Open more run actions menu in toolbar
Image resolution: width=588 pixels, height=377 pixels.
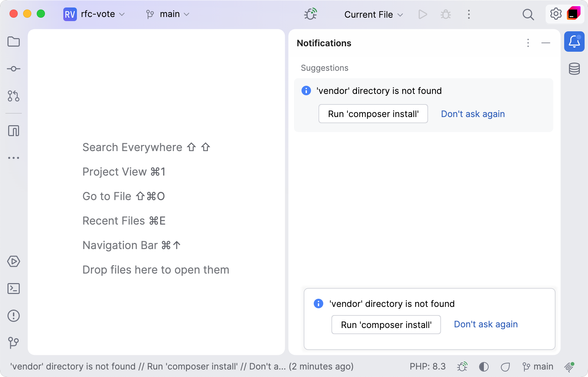(x=469, y=14)
